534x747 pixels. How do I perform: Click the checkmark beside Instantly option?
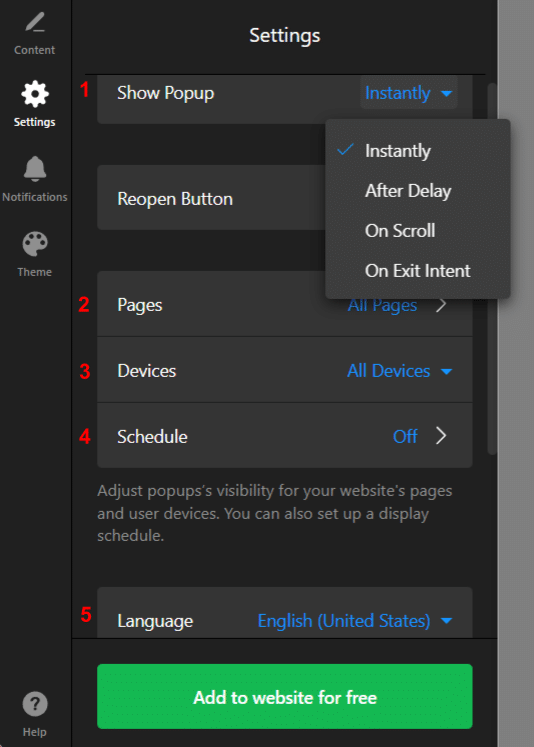tap(345, 151)
